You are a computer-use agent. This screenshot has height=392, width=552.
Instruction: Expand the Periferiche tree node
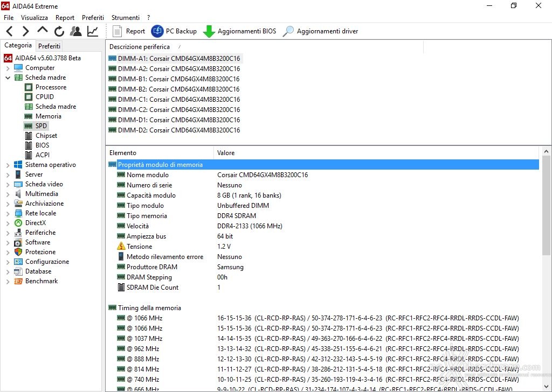8,233
